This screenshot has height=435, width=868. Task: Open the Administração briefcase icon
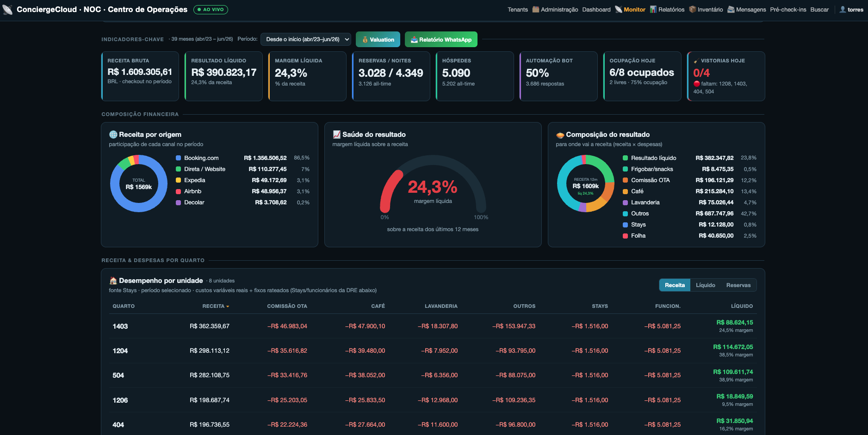(536, 9)
